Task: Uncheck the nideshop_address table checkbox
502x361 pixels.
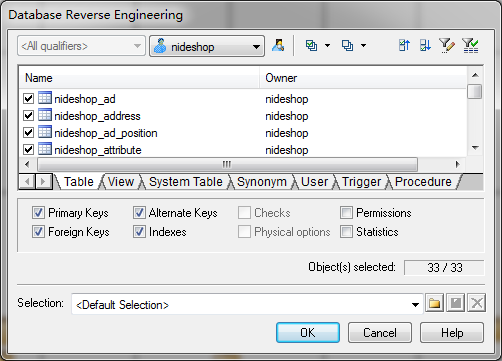Action: (29, 116)
